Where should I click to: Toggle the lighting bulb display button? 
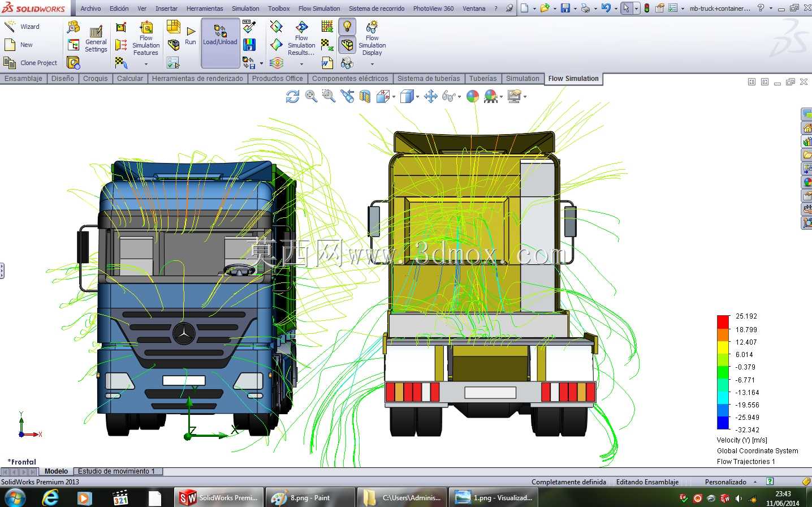click(x=347, y=26)
